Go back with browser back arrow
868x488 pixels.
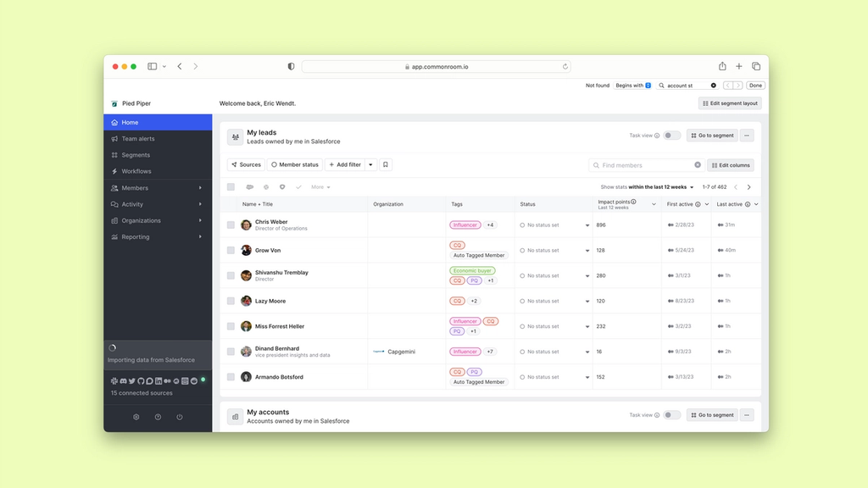point(180,66)
